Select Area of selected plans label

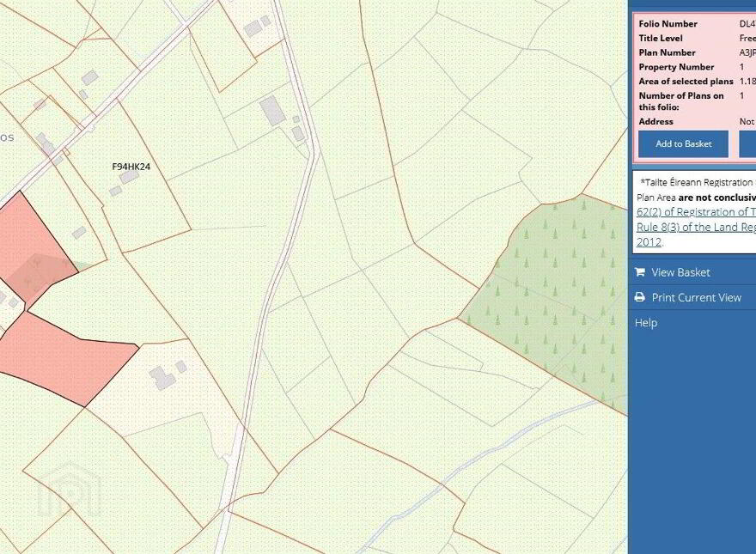[686, 82]
